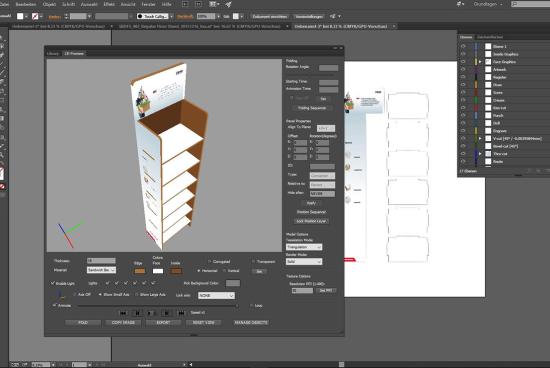Viewport: 550px width, 368px height.
Task: Click the Bridge icon in the menu bar
Action: point(185,4)
